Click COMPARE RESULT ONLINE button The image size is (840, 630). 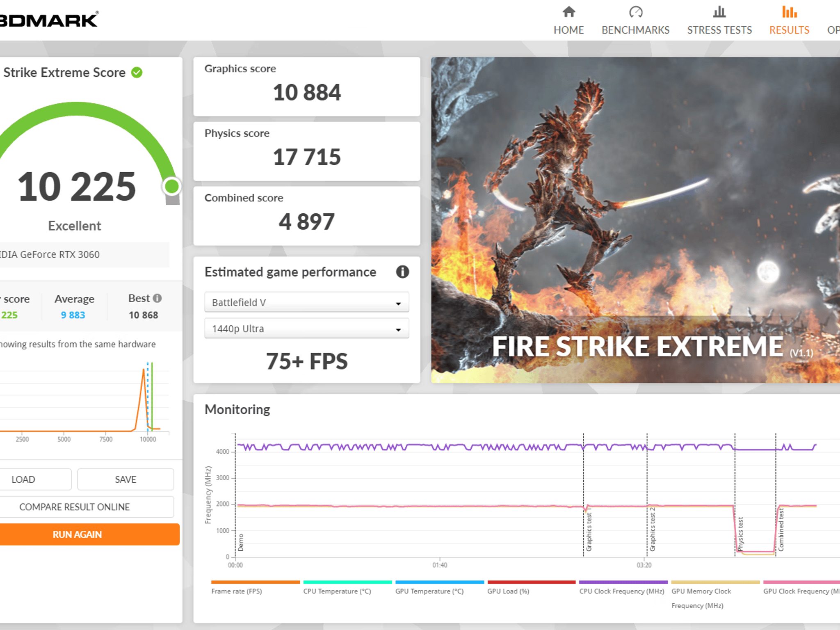click(87, 507)
